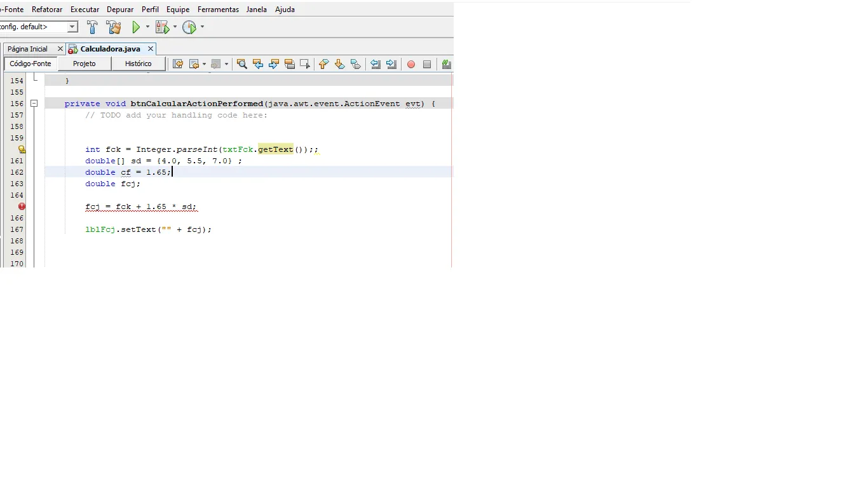Open the Run Project dropdown arrow
Screen dimensions: 868x488
pos(147,27)
